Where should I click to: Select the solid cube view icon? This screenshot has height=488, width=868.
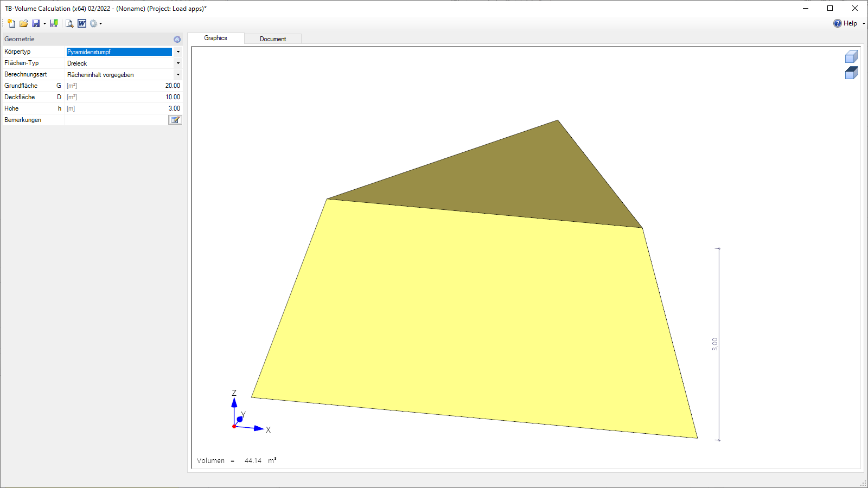point(851,73)
